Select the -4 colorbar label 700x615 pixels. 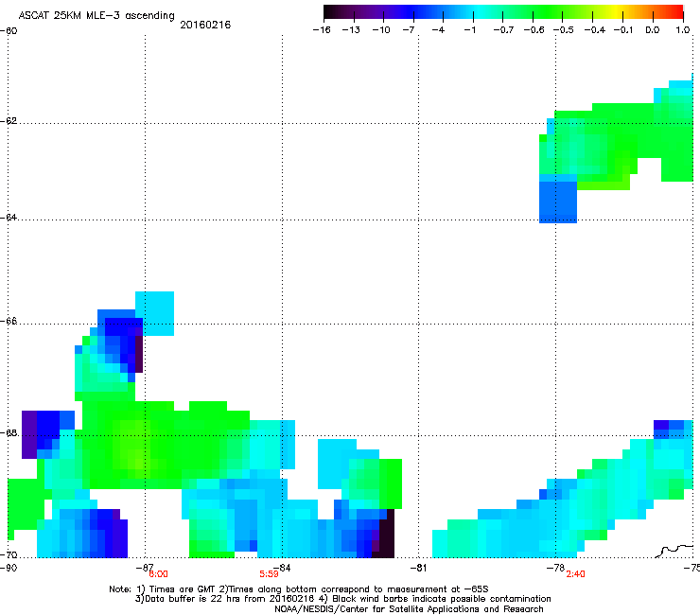(438, 30)
